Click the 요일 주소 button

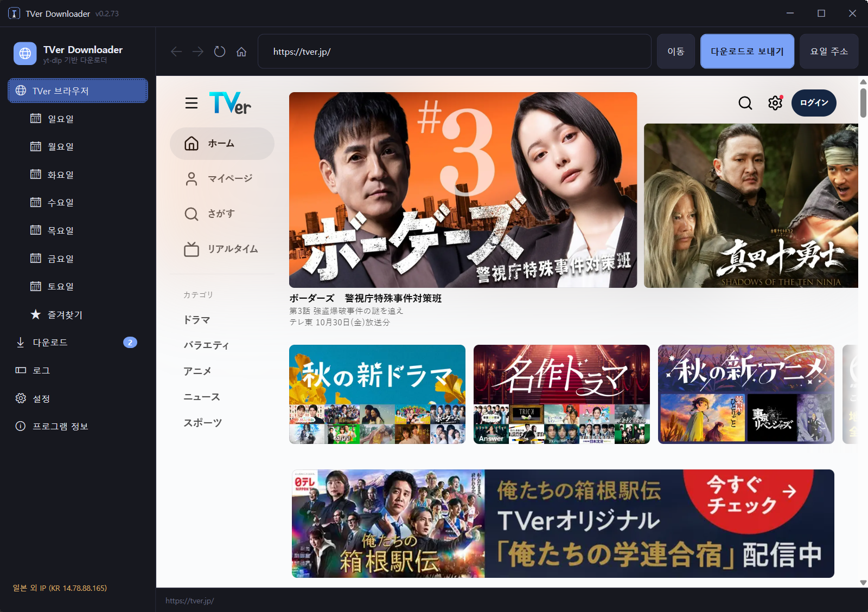(x=829, y=51)
